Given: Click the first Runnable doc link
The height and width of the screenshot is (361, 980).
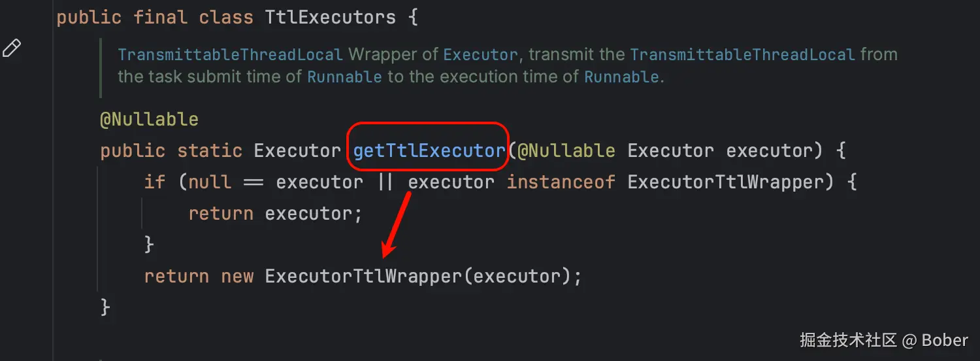Looking at the screenshot, I should [x=344, y=77].
